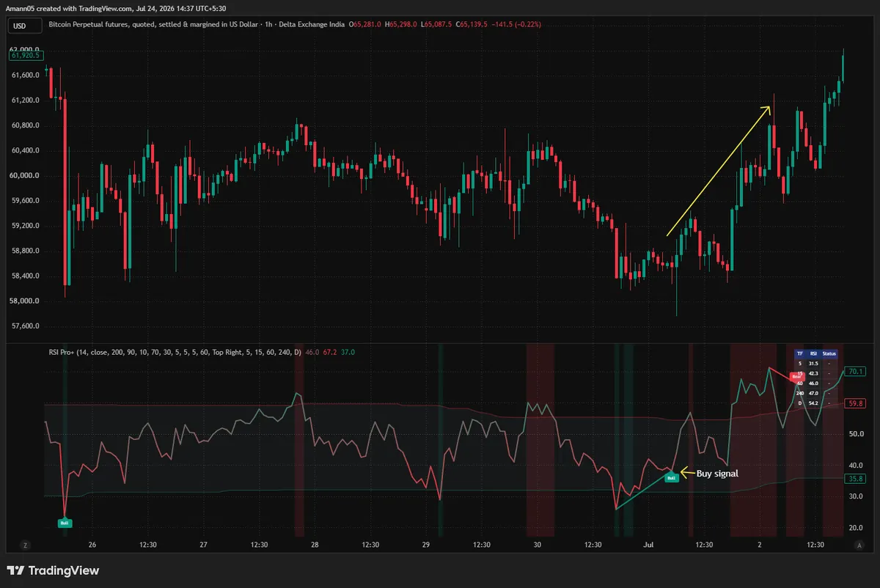
Task: Click the 60,000.0 price axis label
Action: point(25,176)
